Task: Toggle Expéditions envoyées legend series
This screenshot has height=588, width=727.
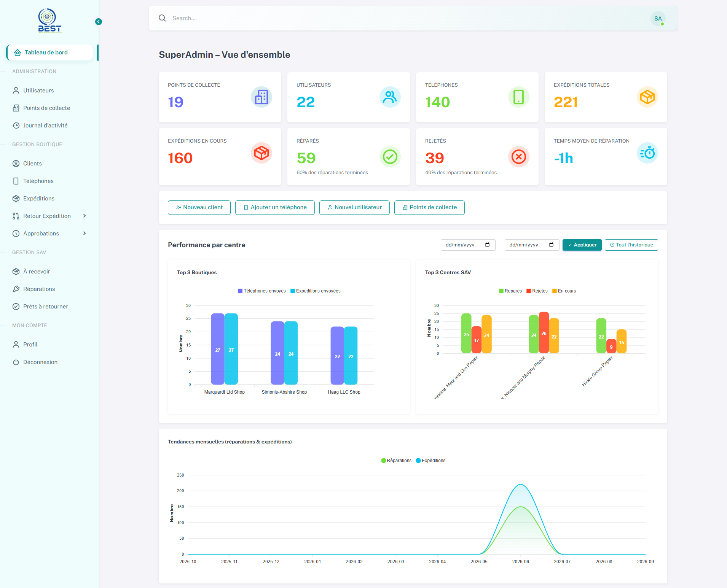Action: [x=316, y=291]
